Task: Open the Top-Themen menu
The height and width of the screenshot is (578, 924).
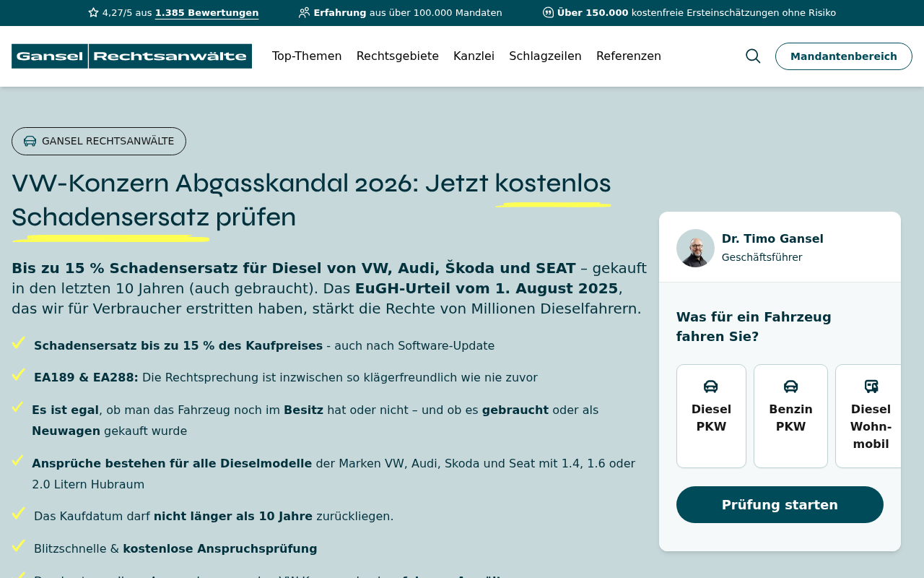Action: (x=307, y=56)
